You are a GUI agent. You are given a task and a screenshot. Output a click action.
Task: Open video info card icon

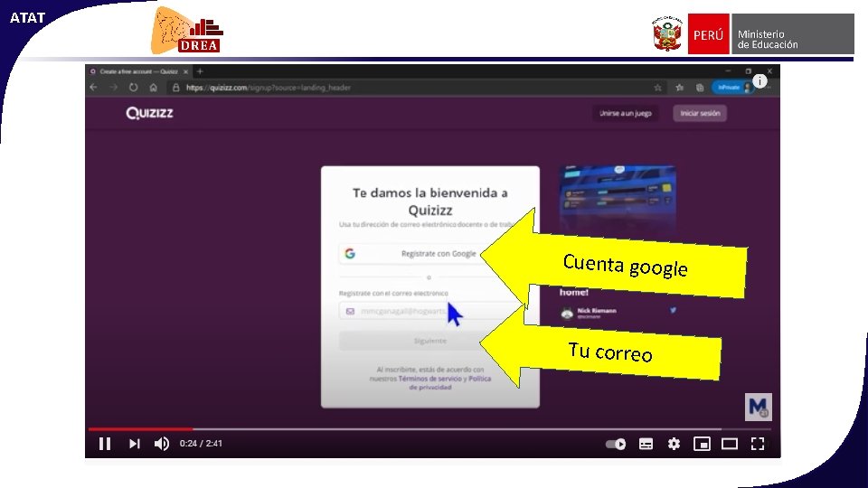[759, 81]
